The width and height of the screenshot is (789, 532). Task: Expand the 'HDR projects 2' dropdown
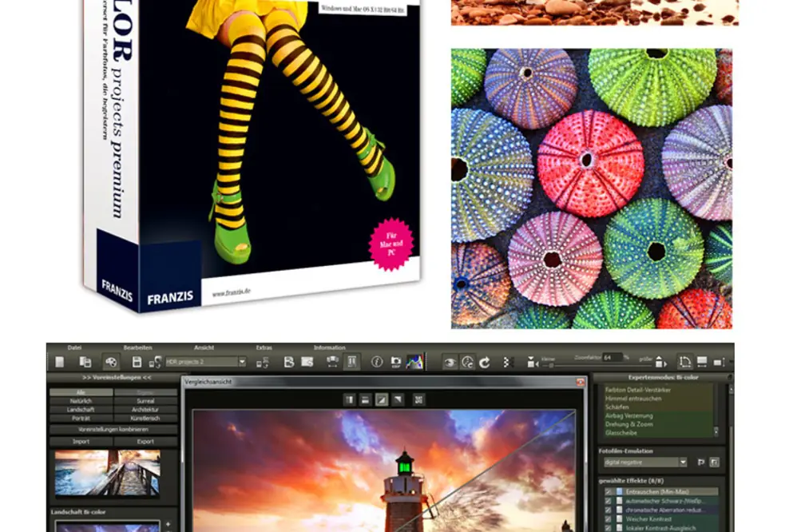pyautogui.click(x=241, y=362)
